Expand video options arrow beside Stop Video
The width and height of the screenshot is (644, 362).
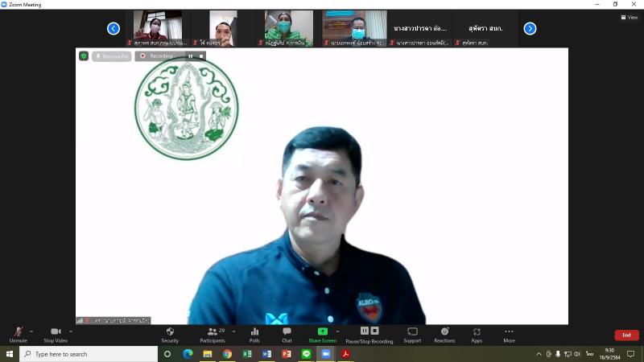coord(71,331)
